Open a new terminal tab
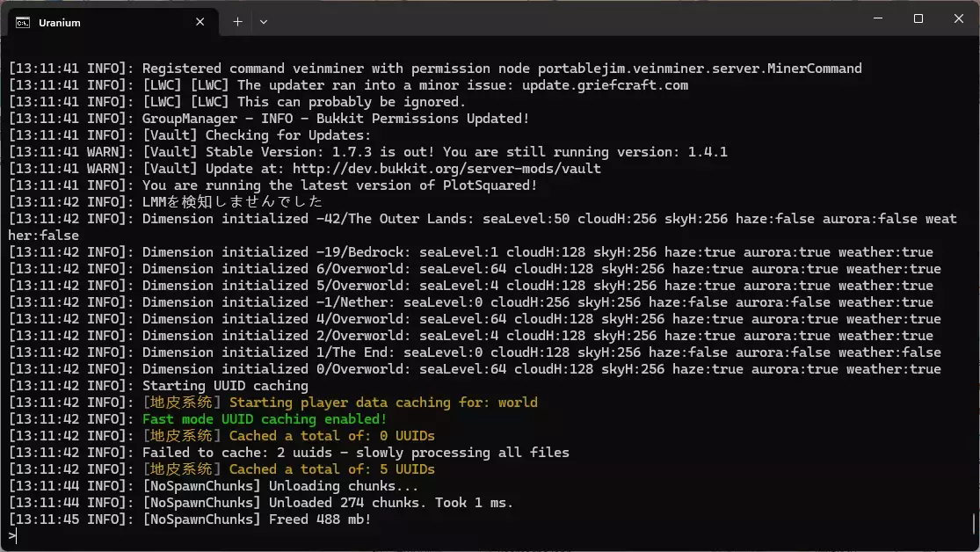 click(237, 22)
